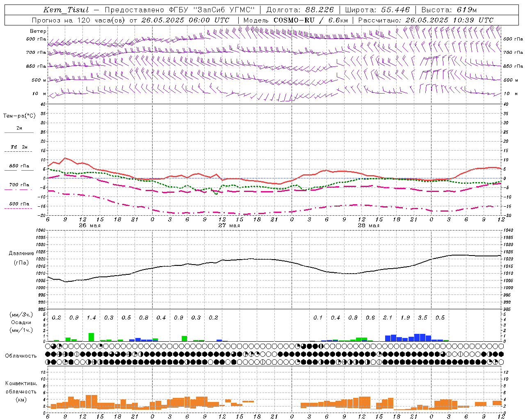Click the 'Рассчитано: 26.05.2025 10:39 UTC' timestamp
This screenshot has width=525, height=420.
[426, 20]
